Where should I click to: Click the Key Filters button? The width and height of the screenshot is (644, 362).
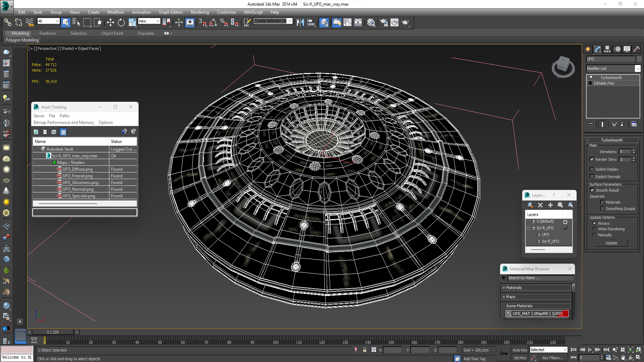pyautogui.click(x=552, y=358)
